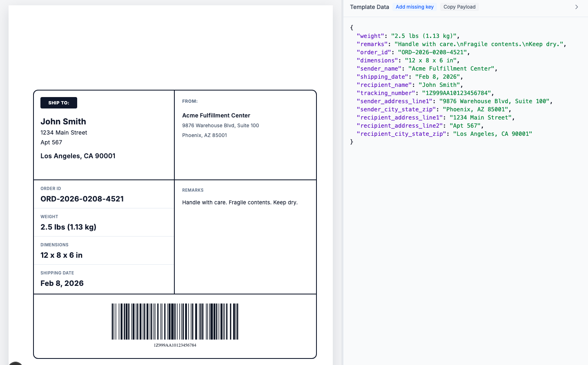Select the Template Data header label
Image resolution: width=588 pixels, height=365 pixels.
369,7
